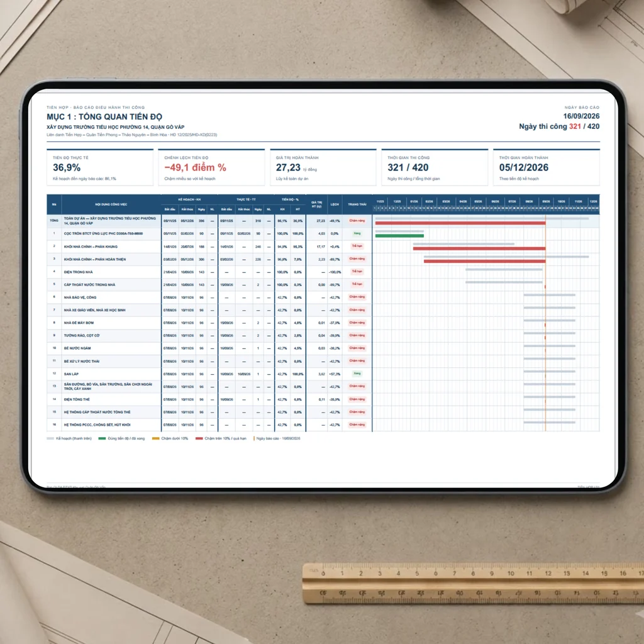Open the 'Chênh lệch tiến độ' −49,1 card
This screenshot has height=644, width=644.
[211, 167]
